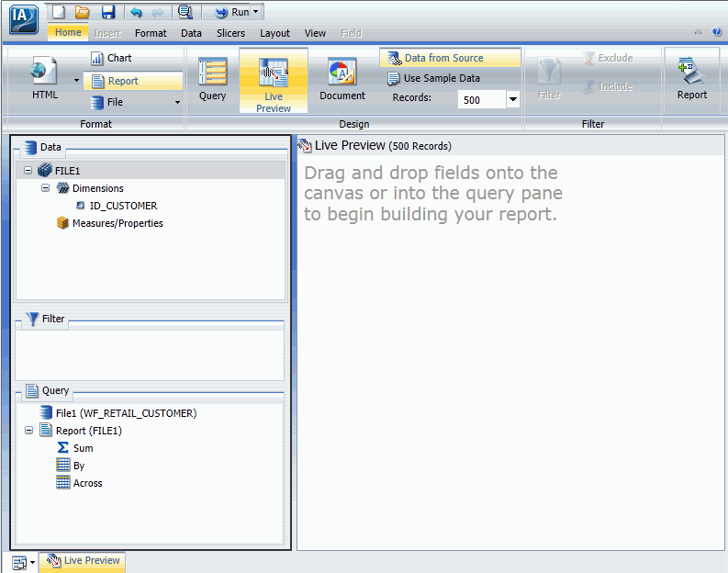Switch to Query design view
Screen dimensions: 728x573
coord(213,79)
